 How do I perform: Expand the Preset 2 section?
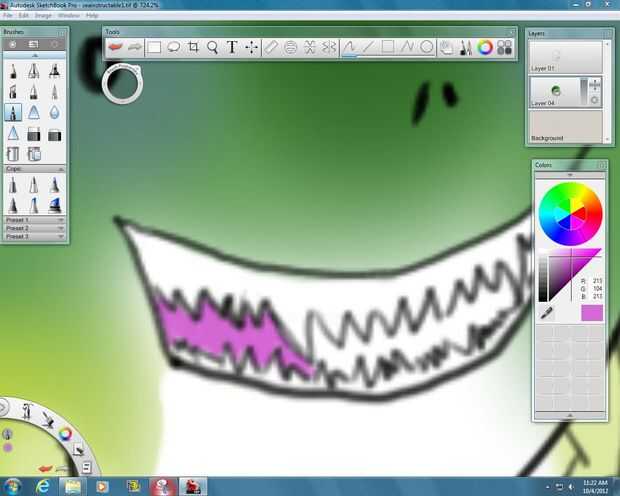pyautogui.click(x=34, y=228)
